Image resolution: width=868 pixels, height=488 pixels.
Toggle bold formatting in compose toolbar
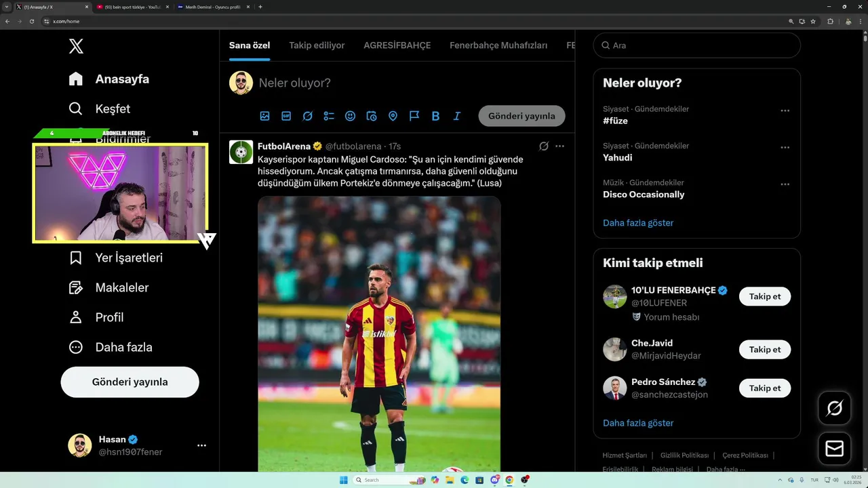(x=435, y=116)
